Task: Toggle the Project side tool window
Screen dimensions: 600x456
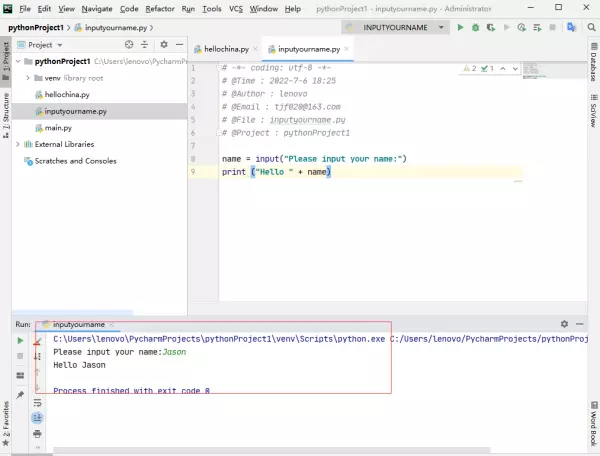Action: [6, 60]
